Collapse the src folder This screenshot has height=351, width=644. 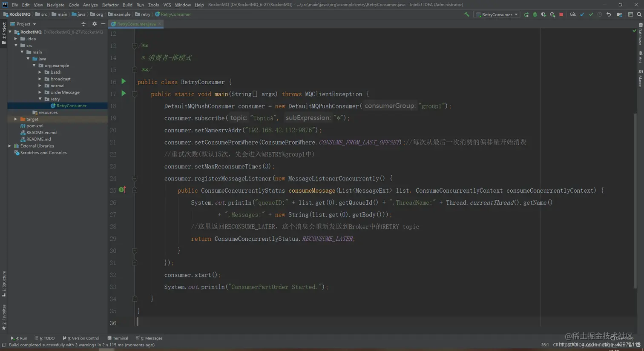point(16,45)
